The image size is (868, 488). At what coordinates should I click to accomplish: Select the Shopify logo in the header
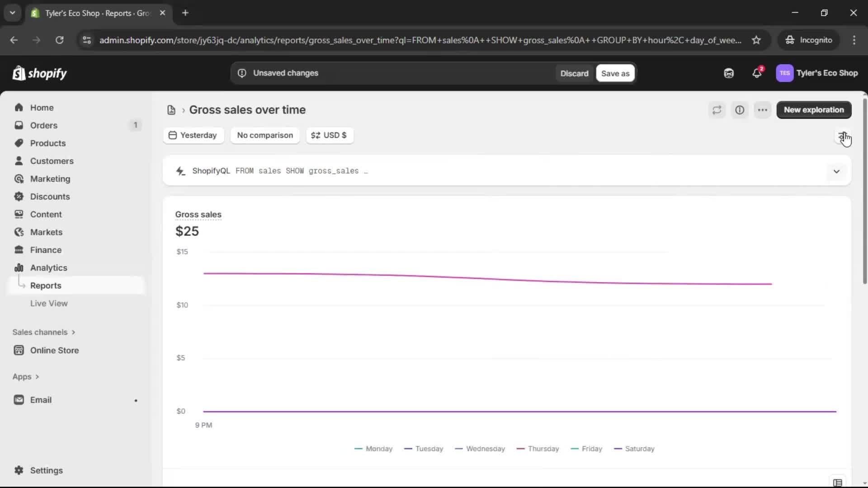(39, 73)
